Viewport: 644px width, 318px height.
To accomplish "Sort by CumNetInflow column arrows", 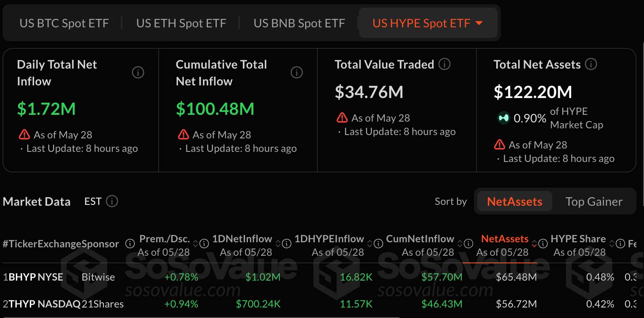I will [460, 244].
